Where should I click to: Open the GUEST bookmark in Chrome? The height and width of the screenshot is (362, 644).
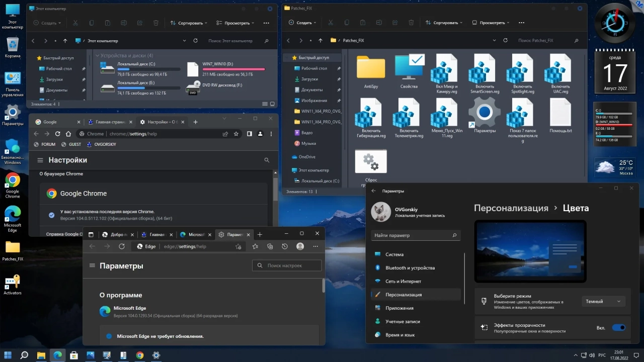(71, 144)
